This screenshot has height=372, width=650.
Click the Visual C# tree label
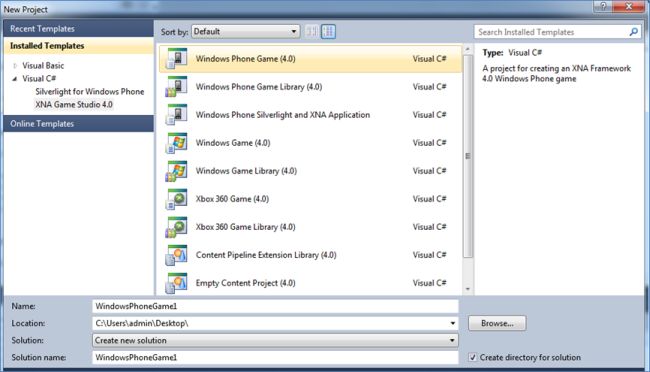point(39,78)
